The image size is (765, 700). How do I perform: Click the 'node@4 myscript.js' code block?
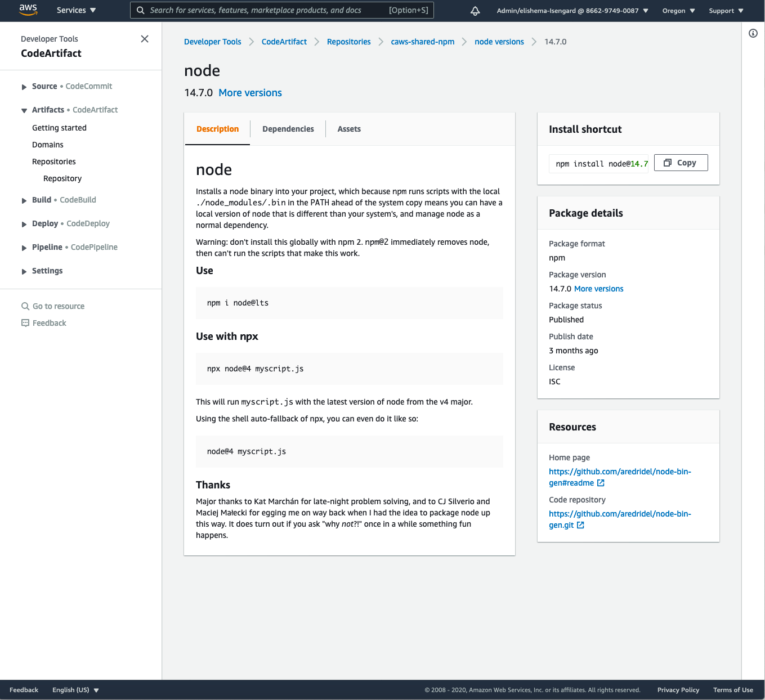coord(350,451)
